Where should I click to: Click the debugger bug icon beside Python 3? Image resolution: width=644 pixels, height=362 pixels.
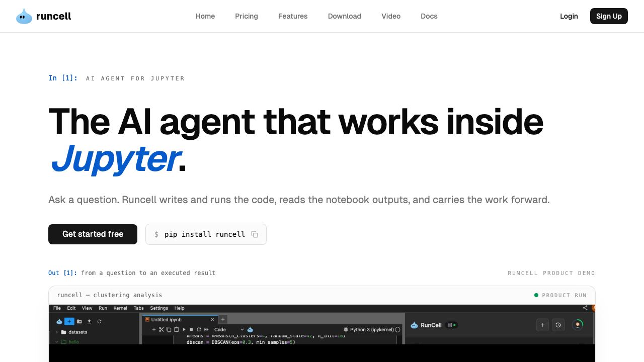pos(346,329)
